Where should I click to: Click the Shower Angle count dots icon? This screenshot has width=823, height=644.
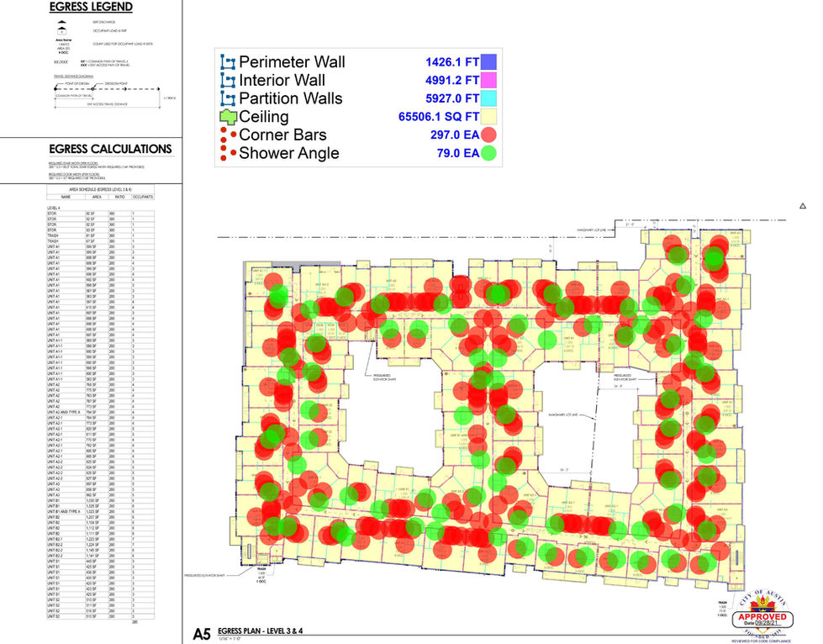[x=229, y=153]
